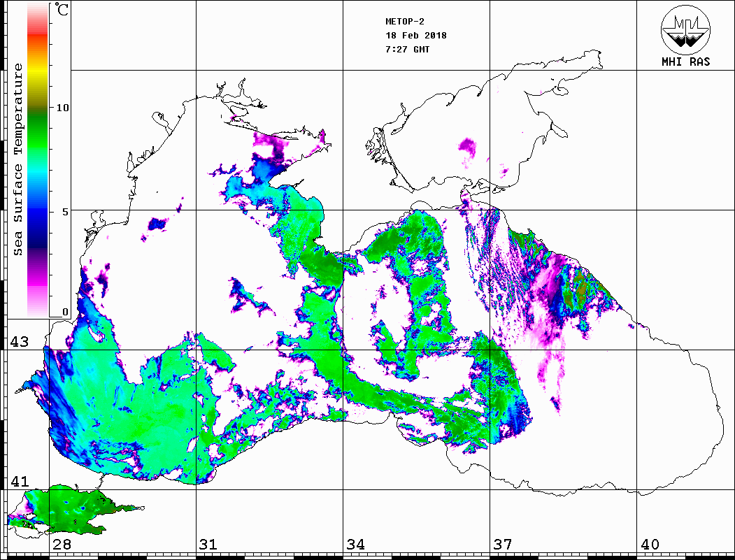
Task: Click longitude label '34'
Action: click(x=356, y=544)
